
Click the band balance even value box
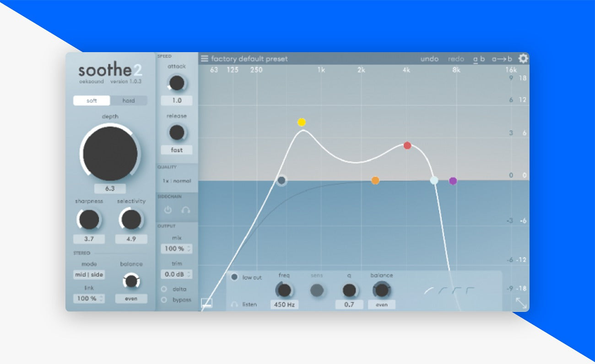click(x=382, y=305)
